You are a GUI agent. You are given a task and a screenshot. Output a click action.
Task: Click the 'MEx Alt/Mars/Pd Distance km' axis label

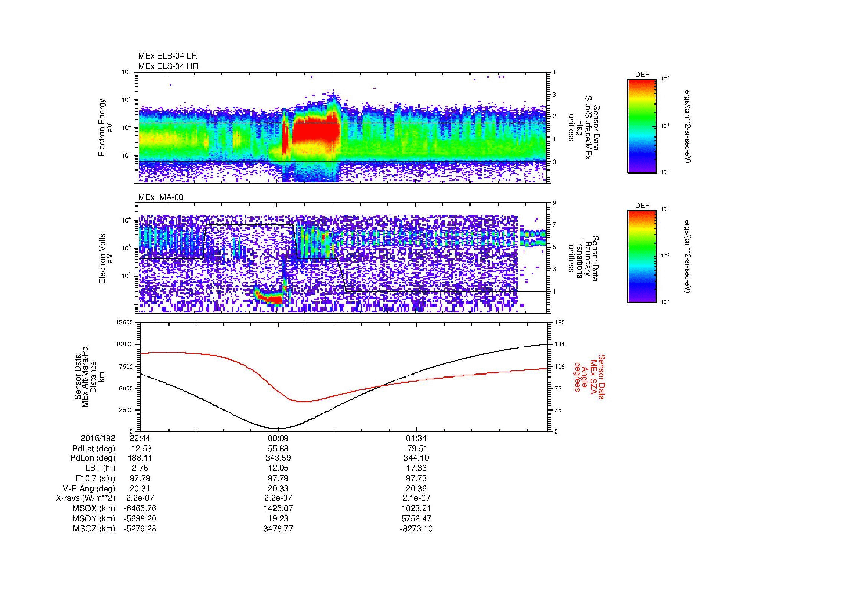(89, 376)
